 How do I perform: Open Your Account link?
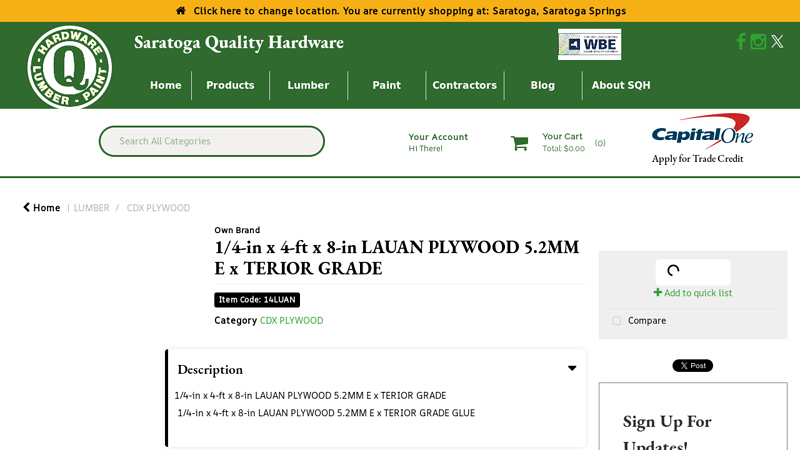(438, 137)
